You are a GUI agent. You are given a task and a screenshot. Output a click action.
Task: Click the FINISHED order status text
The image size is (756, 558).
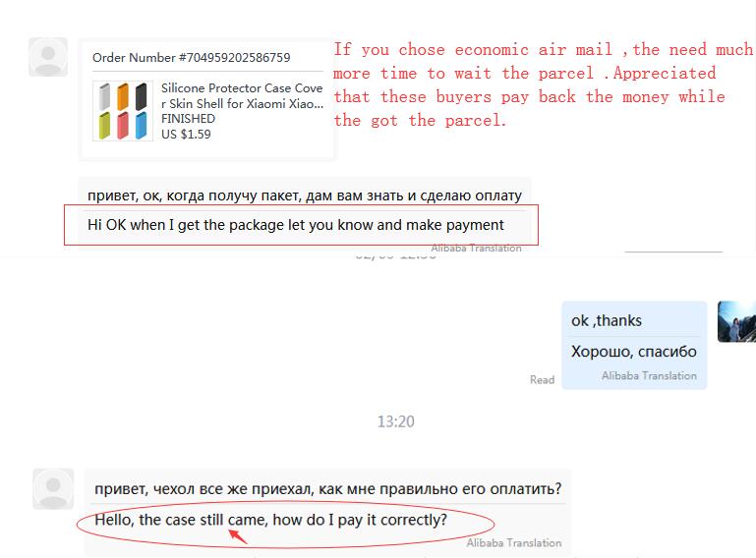click(188, 119)
